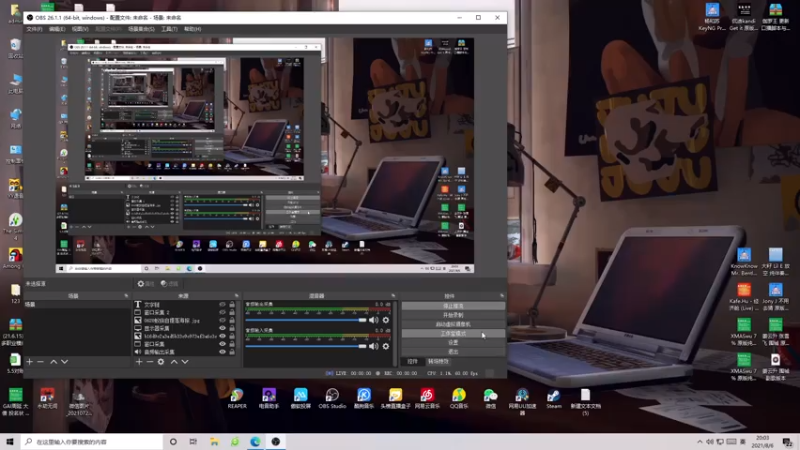The height and width of the screenshot is (450, 800).
Task: Adjust the 音频输入采集 volume slider
Action: coord(306,346)
